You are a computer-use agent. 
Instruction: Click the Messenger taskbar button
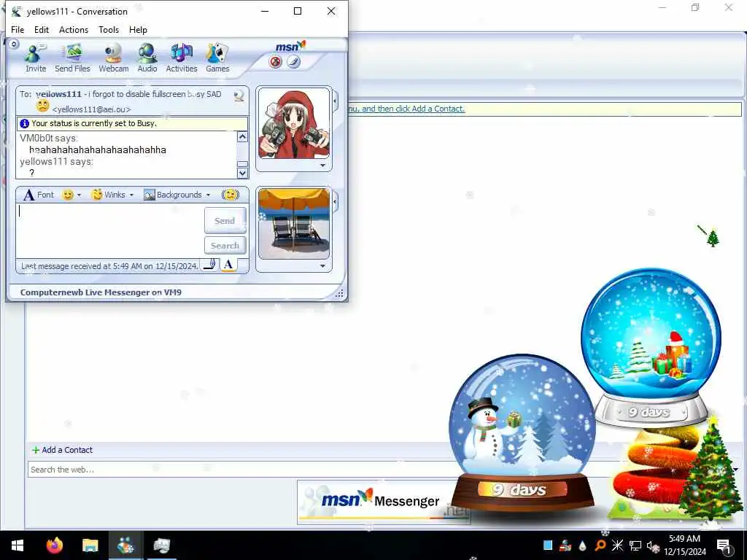pos(125,545)
